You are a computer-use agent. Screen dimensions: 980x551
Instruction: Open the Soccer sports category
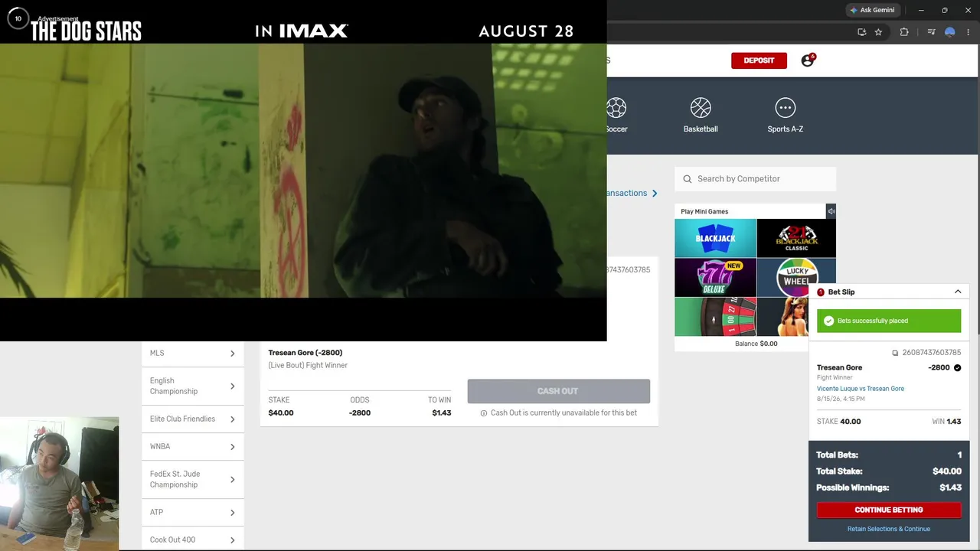(x=616, y=115)
